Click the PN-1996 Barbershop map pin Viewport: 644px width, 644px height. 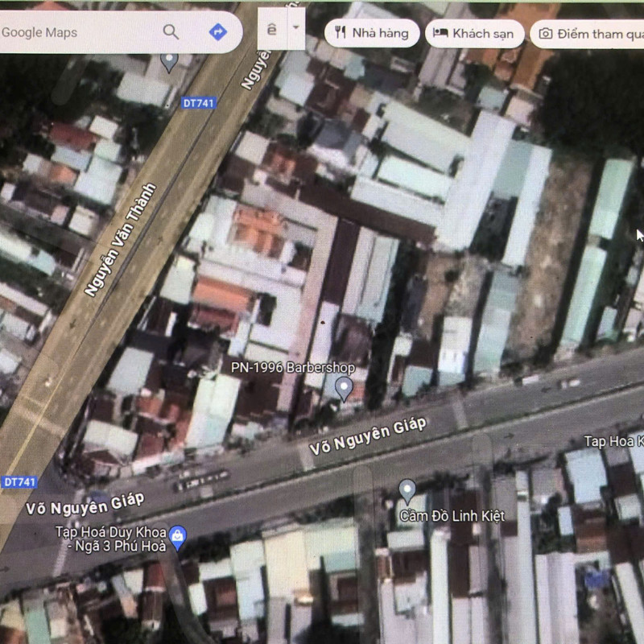click(x=344, y=389)
